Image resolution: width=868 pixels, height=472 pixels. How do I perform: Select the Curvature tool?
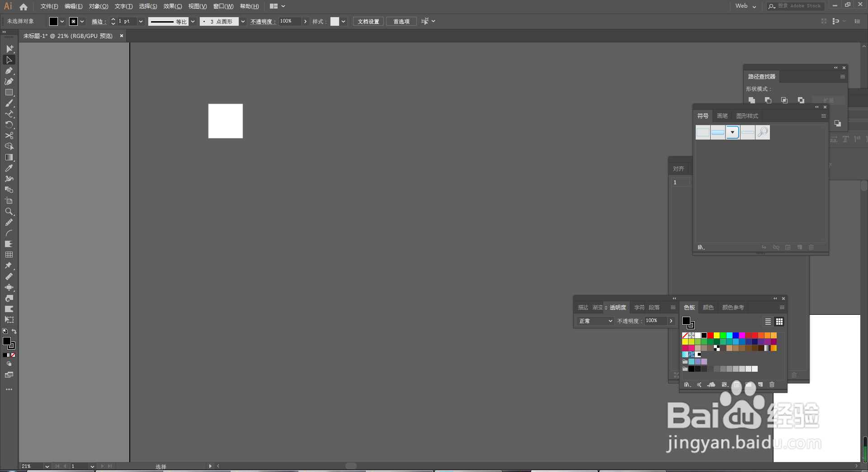9,81
